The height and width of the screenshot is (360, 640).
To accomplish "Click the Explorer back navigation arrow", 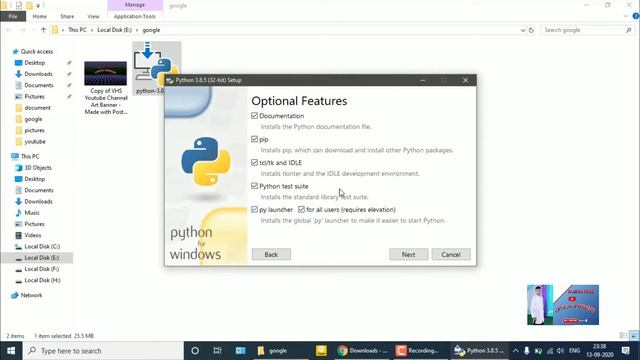I will [9, 30].
